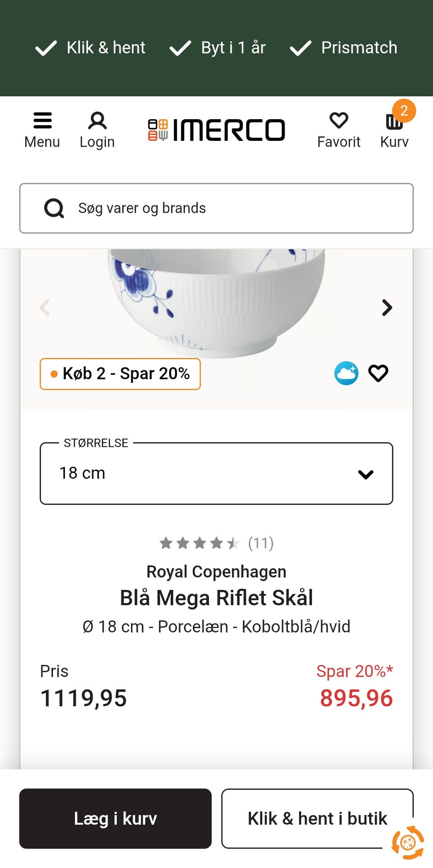Screen dimensions: 433x868
Task: Show previous product image
Action: coord(45,308)
